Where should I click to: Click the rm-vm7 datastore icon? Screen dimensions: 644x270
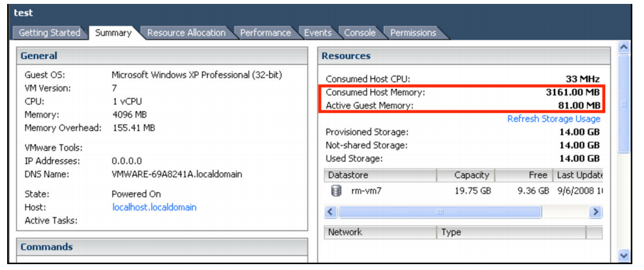[336, 191]
